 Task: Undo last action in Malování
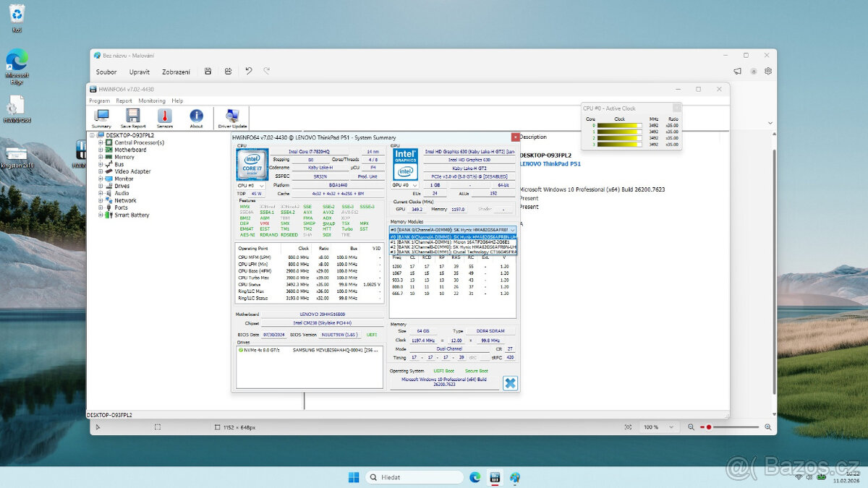tap(249, 72)
